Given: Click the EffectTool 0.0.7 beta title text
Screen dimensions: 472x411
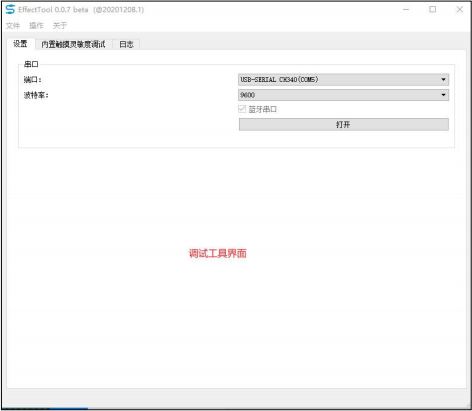Looking at the screenshot, I should [81, 10].
